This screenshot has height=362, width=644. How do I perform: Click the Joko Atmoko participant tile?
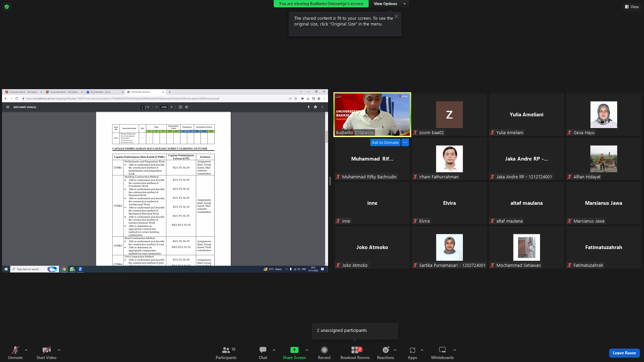(372, 247)
